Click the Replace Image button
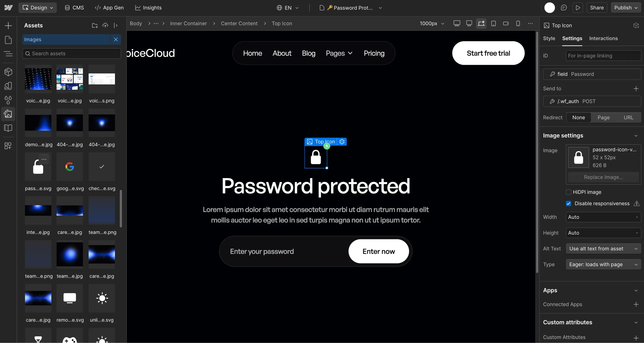This screenshot has height=343, width=644. (x=603, y=177)
